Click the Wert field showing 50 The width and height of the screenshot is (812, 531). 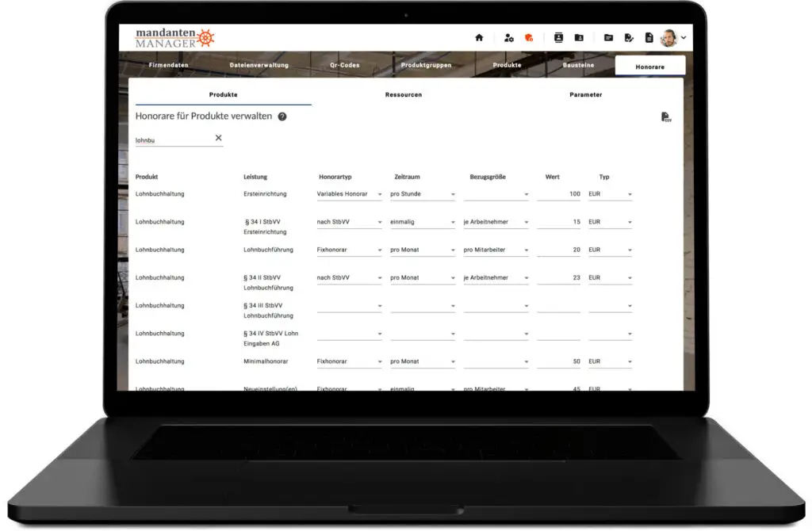click(559, 361)
